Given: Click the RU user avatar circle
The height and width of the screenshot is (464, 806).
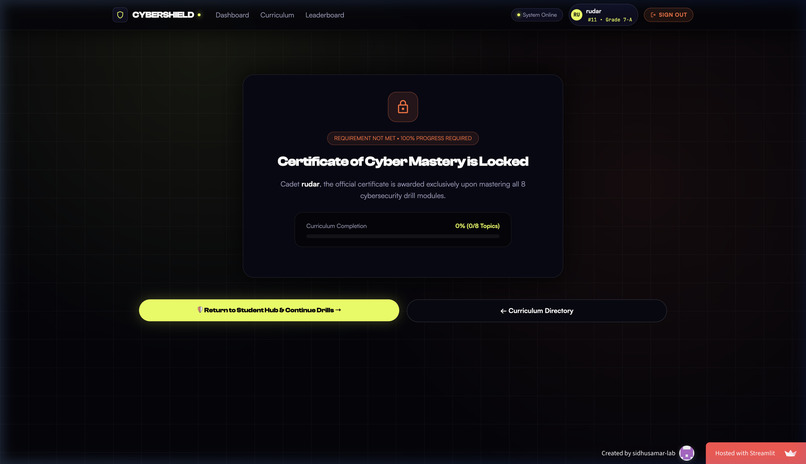Looking at the screenshot, I should [577, 15].
